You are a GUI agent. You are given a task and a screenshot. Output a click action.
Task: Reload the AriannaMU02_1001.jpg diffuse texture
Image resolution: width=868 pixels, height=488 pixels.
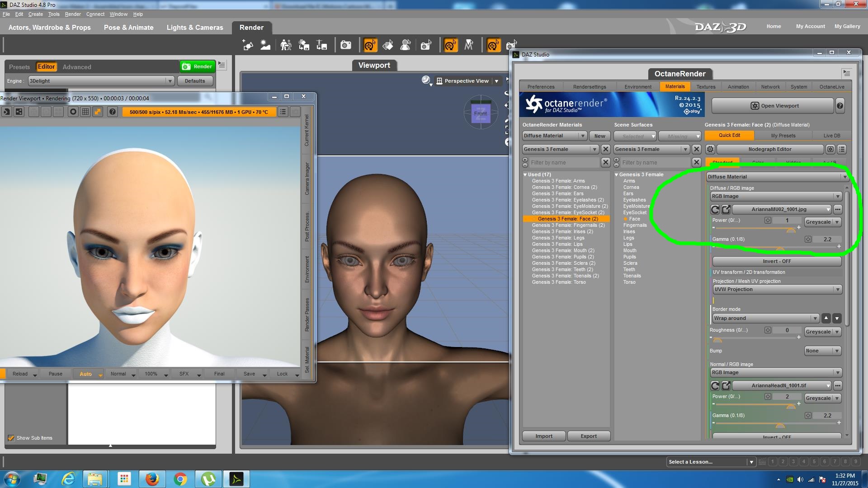[715, 209]
